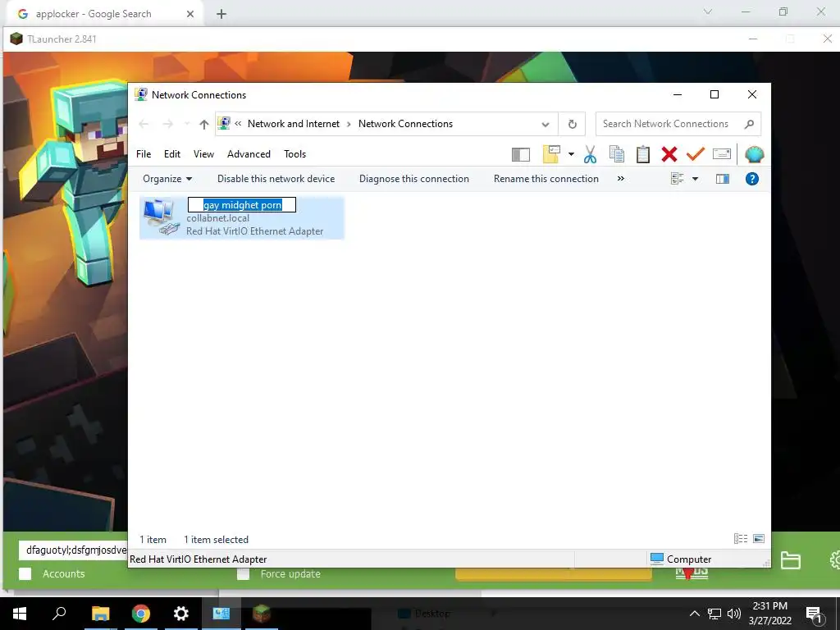The width and height of the screenshot is (840, 630).
Task: Click the blue shell icon in toolbar
Action: coord(755,154)
